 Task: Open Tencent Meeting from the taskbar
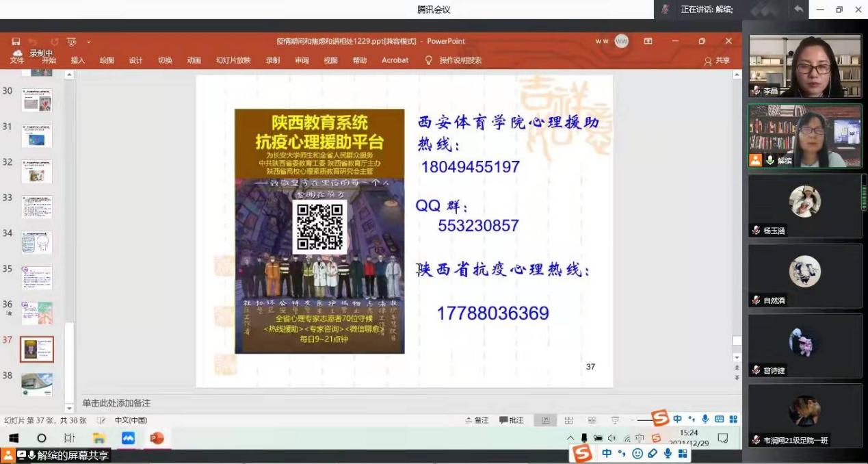[128, 438]
